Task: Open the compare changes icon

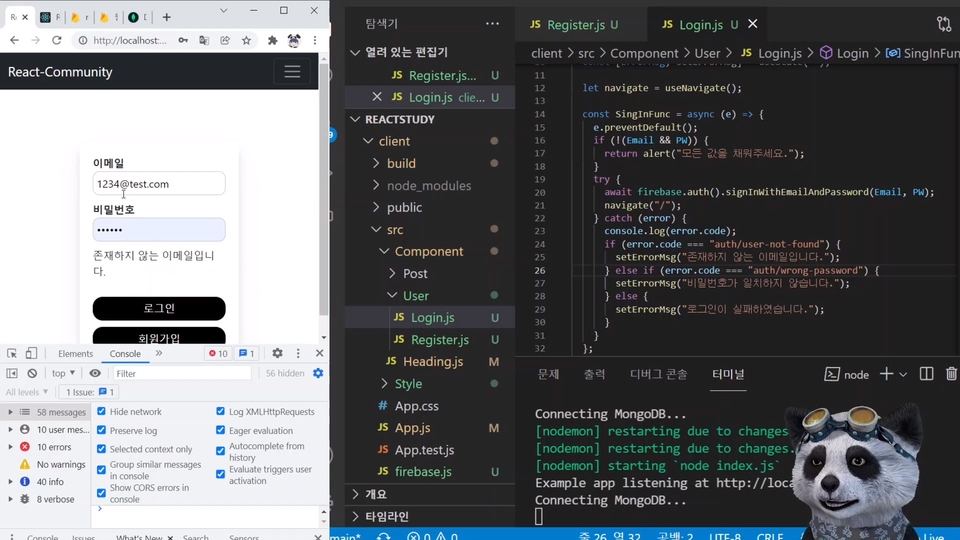Action: click(x=943, y=24)
